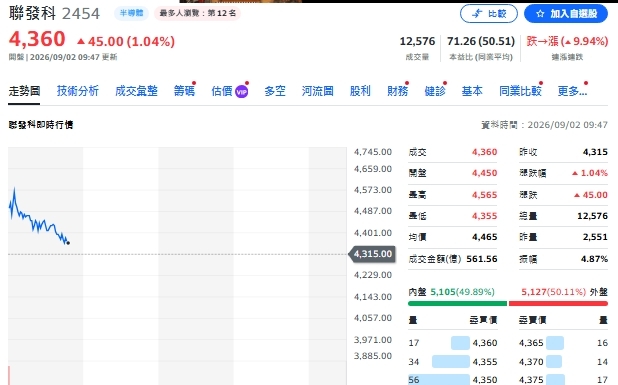Screen dimensions: 618x385
Task: Select the 基本 tab
Action: [472, 91]
